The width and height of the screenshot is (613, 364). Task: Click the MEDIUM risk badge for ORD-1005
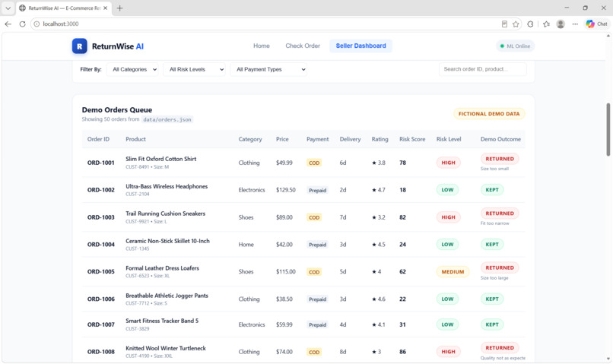(453, 271)
